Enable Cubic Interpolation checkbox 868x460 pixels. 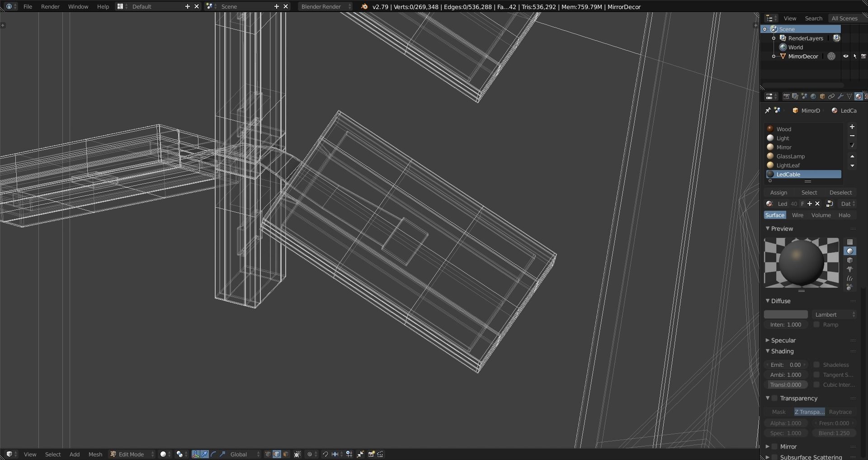pyautogui.click(x=816, y=384)
